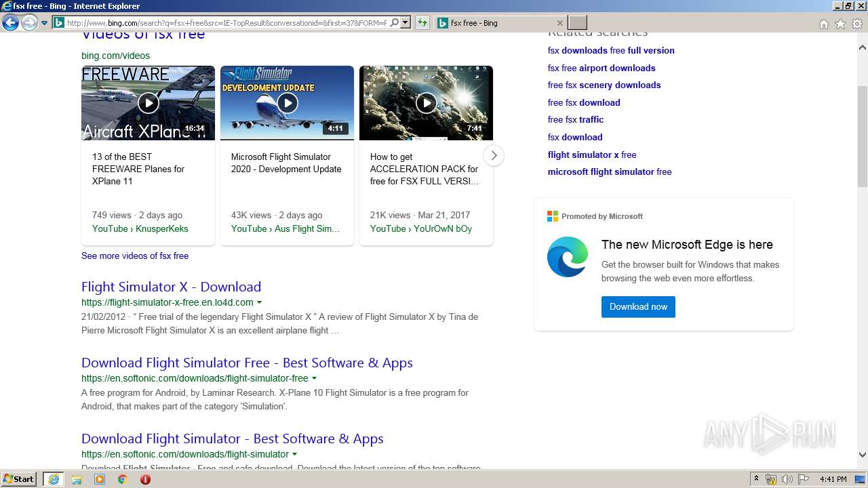Go back using the browser Back arrow
Viewport: 868px width, 488px height.
pos(10,23)
